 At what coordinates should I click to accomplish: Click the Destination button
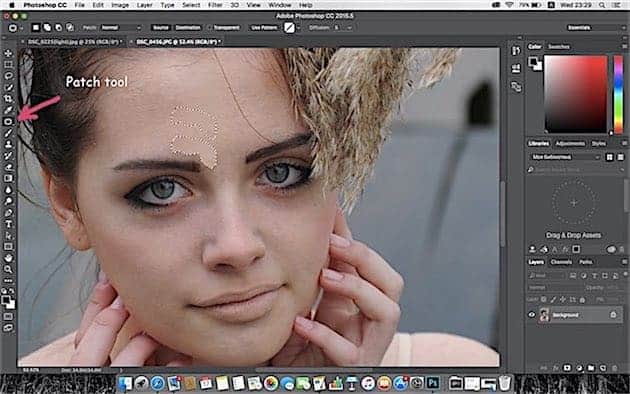[x=188, y=28]
